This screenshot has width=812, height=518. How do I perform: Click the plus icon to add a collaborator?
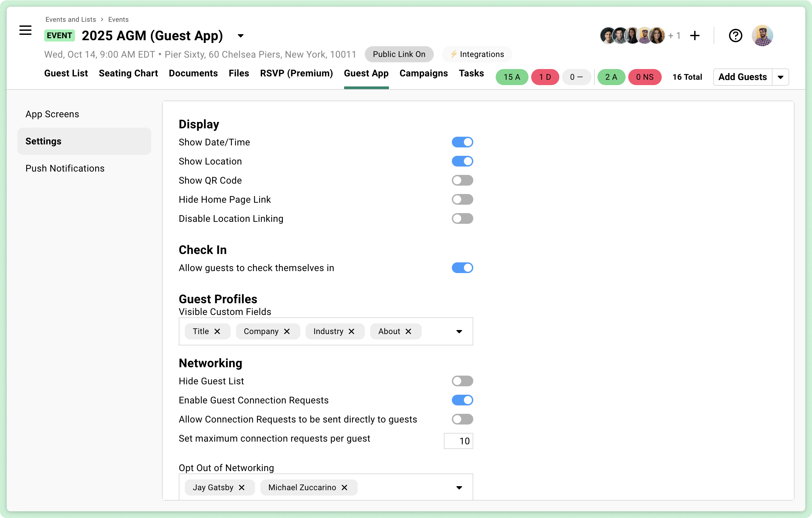(x=695, y=36)
